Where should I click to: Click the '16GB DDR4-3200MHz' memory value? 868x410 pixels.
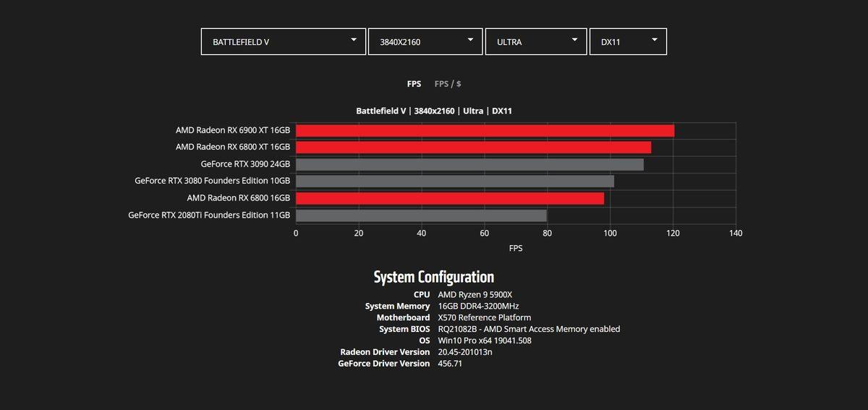[478, 306]
